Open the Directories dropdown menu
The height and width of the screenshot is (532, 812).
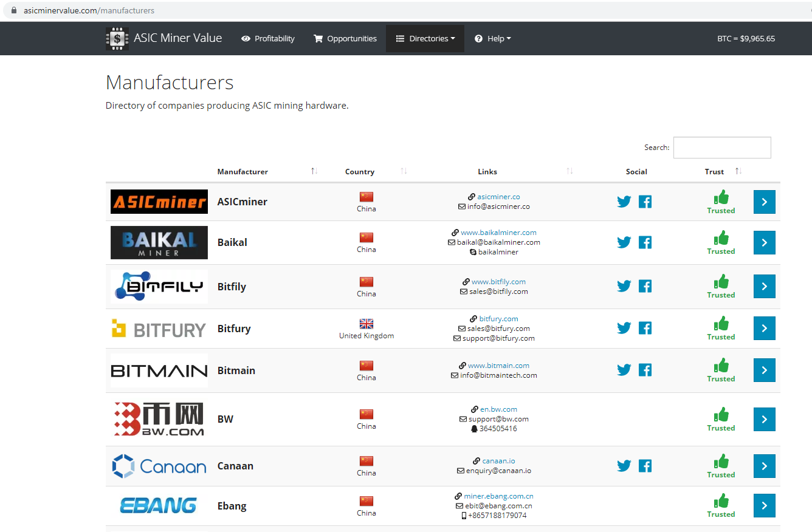point(425,38)
